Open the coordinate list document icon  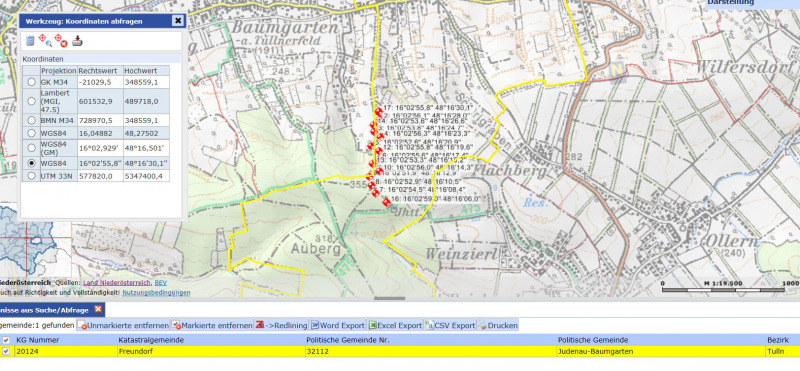pyautogui.click(x=30, y=41)
